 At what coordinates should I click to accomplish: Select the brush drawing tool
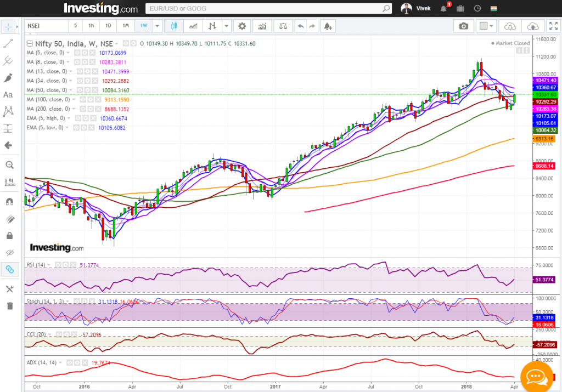pos(8,78)
